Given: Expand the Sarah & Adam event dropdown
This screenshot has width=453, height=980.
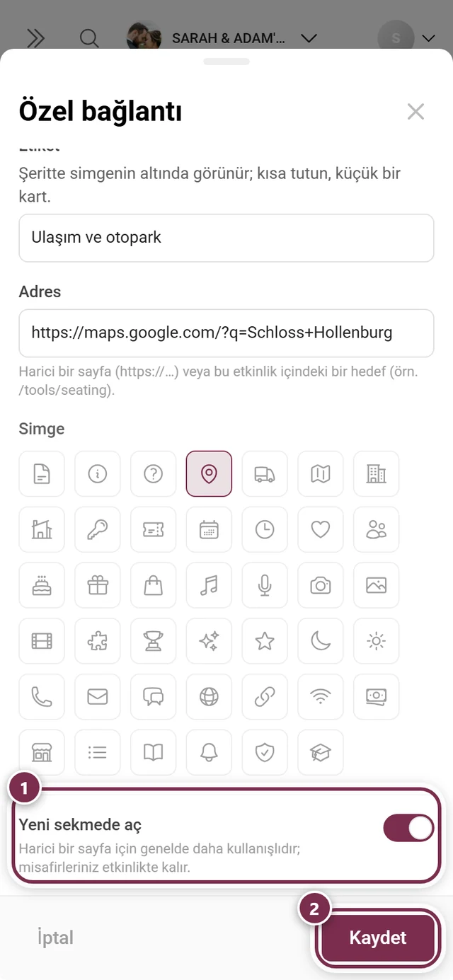Looking at the screenshot, I should (x=309, y=38).
